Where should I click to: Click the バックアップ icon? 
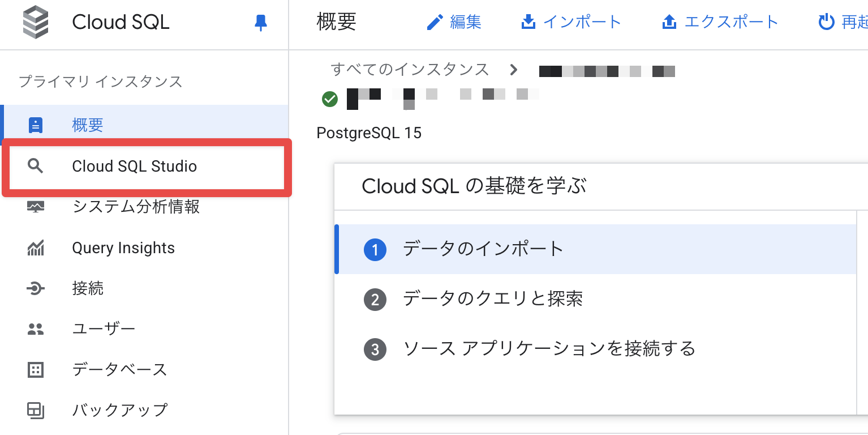coord(36,410)
